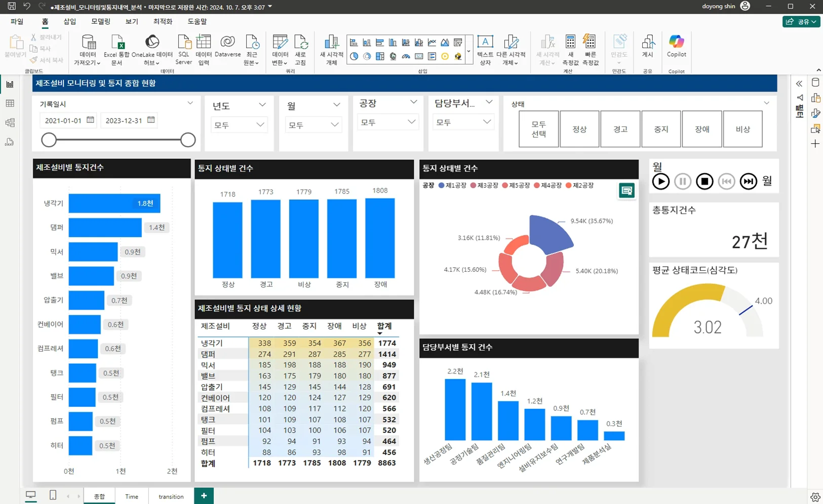The height and width of the screenshot is (504, 823).
Task: Click the 모두 선택 slicer button
Action: [x=538, y=129]
